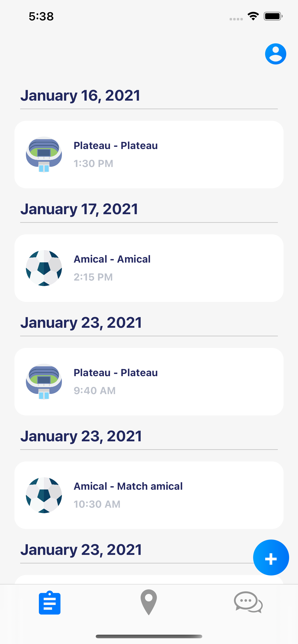Open the user profile icon
The image size is (298, 644).
[275, 54]
